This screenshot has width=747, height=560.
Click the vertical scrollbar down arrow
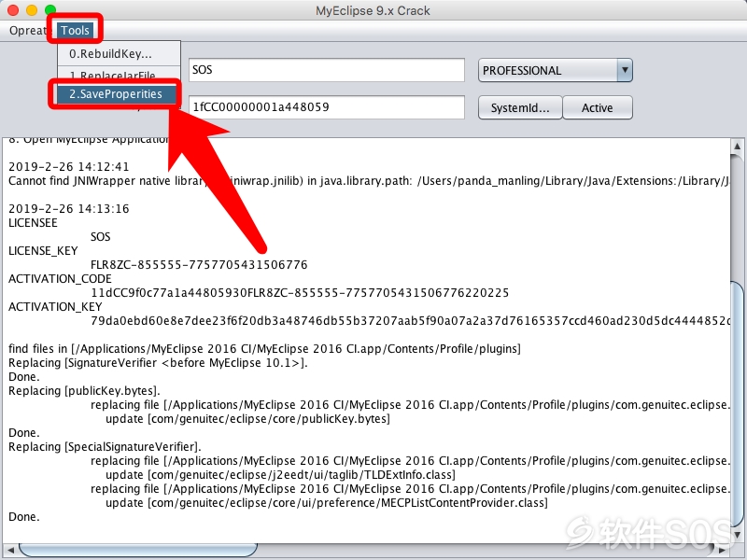point(738,534)
